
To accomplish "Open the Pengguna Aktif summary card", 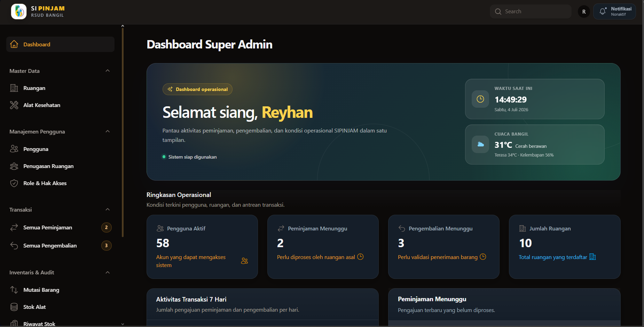I will click(202, 247).
